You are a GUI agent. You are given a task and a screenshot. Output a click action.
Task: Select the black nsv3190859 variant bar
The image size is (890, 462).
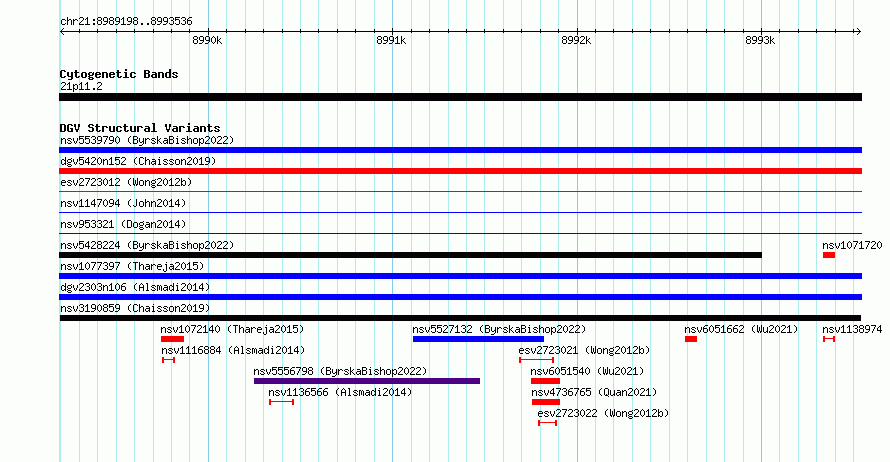point(460,318)
